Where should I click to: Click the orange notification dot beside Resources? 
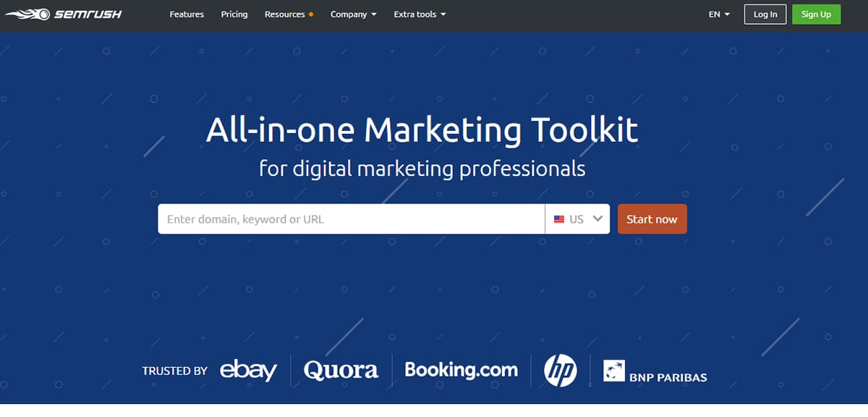point(311,14)
